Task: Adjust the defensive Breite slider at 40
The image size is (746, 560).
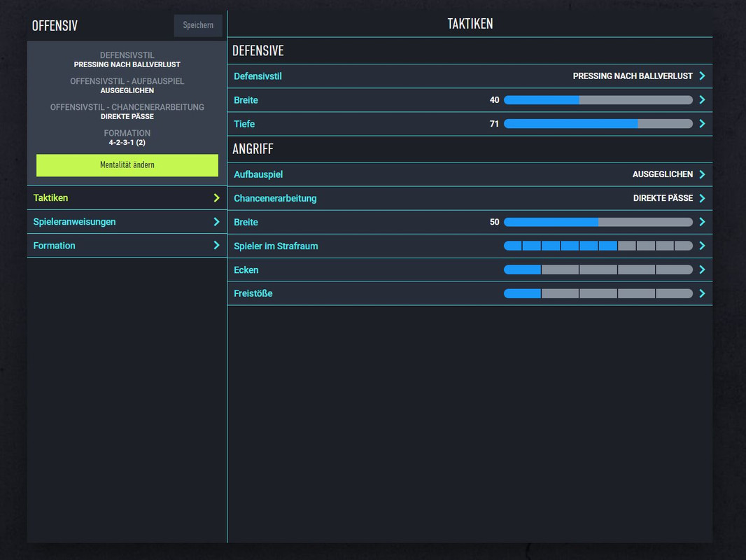Action: pos(579,100)
